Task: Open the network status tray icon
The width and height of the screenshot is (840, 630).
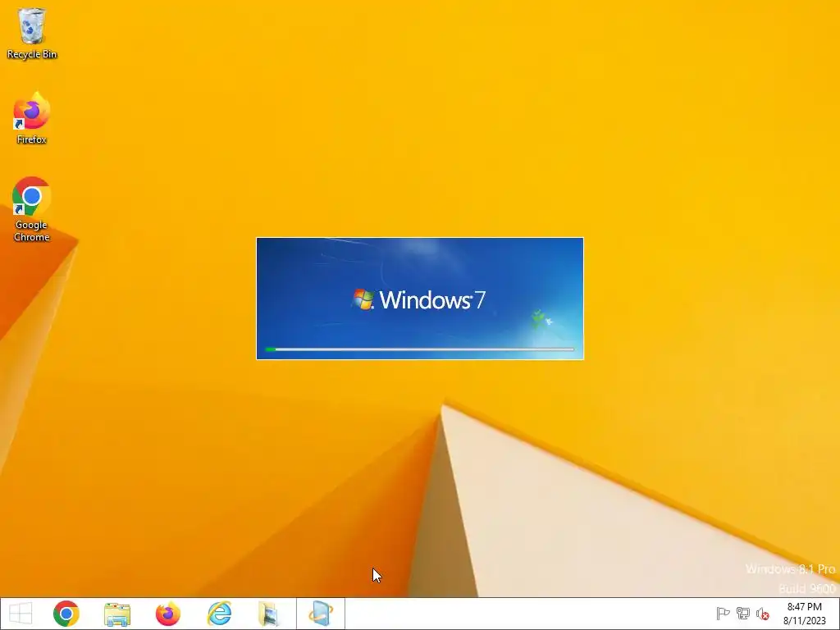Action: point(743,614)
